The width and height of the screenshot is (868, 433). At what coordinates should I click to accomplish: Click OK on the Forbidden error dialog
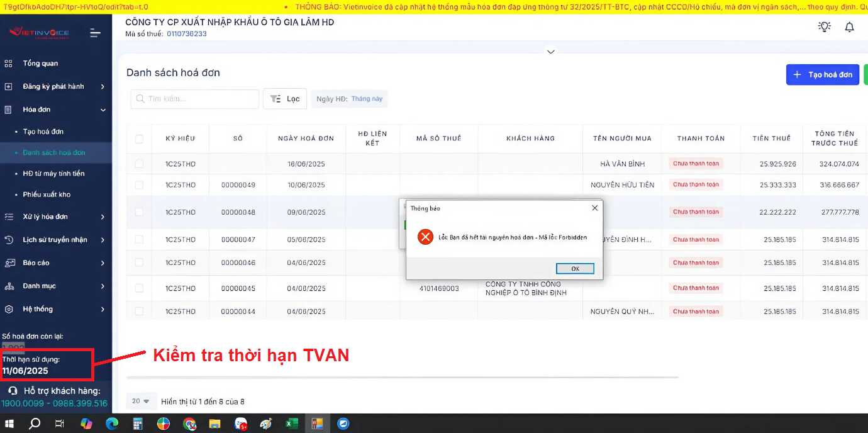click(x=574, y=268)
